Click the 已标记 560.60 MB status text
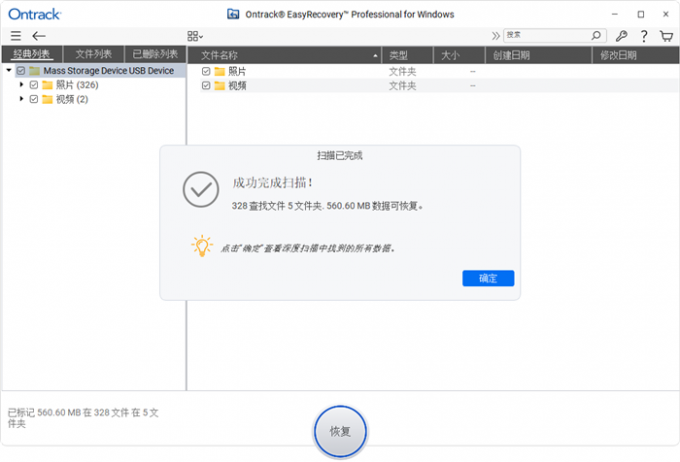The image size is (680, 462). (x=83, y=418)
